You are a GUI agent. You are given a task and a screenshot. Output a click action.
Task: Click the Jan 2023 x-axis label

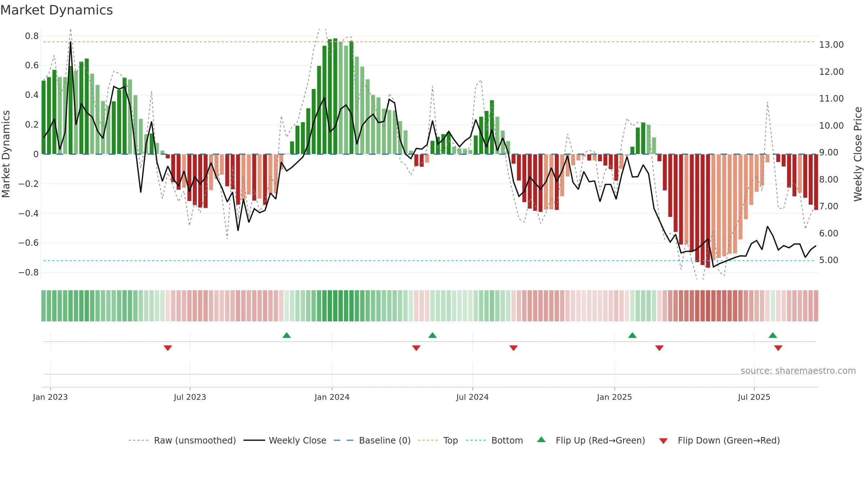[x=50, y=397]
